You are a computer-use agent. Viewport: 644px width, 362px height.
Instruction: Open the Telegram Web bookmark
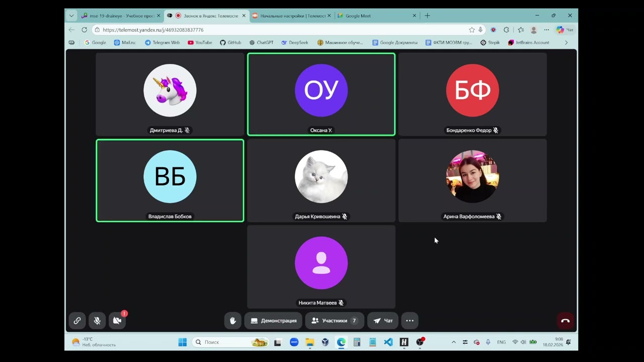(x=162, y=43)
